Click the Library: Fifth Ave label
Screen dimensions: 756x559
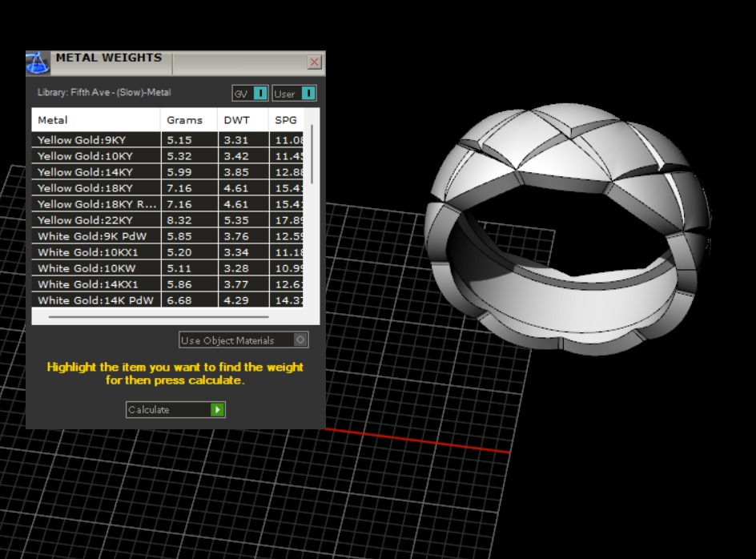point(103,92)
